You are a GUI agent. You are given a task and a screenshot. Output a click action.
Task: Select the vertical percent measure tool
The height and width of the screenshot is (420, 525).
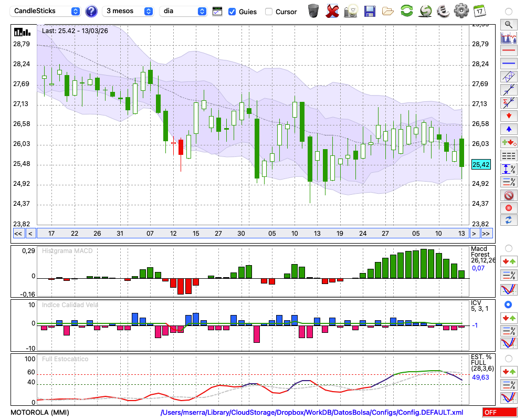tap(509, 169)
